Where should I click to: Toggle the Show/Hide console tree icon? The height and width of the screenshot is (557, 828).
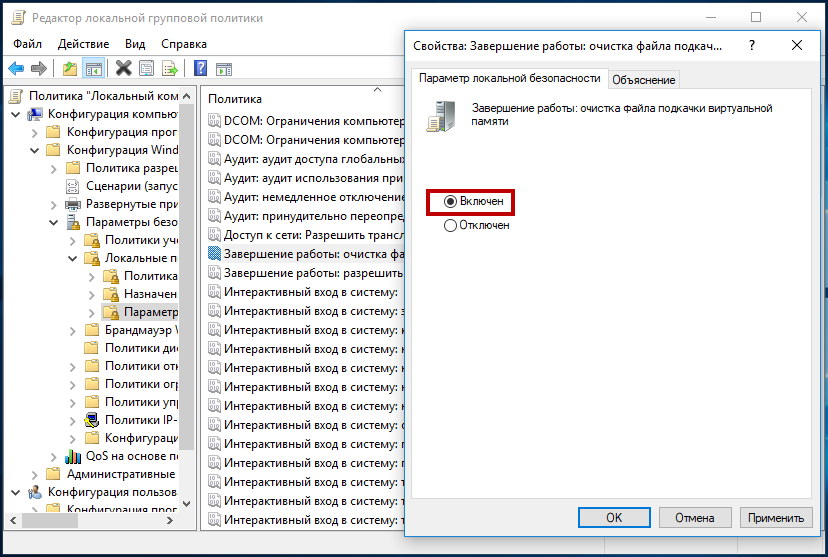click(x=93, y=68)
